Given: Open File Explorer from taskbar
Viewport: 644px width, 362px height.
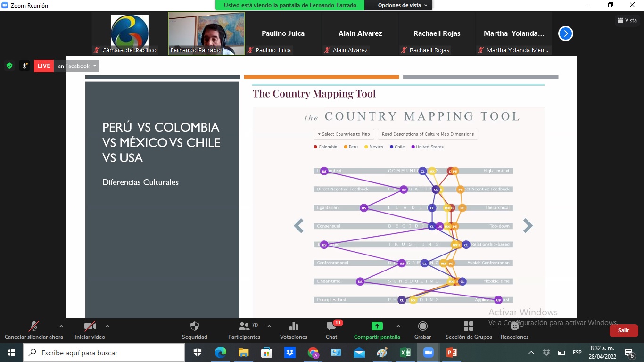Looking at the screenshot, I should [x=244, y=353].
